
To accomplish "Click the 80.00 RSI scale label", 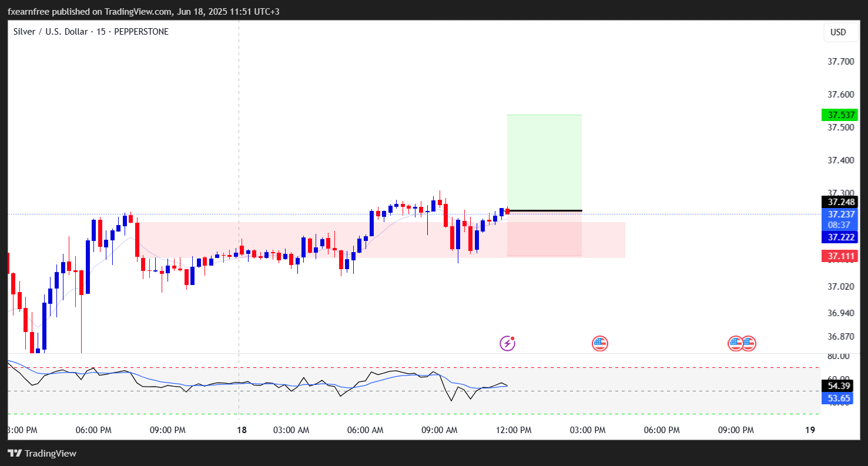I will [838, 356].
